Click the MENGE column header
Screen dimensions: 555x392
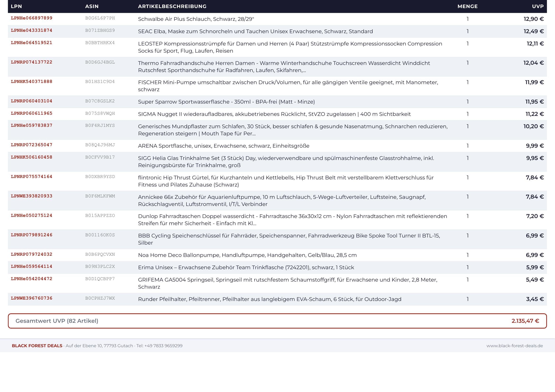click(x=467, y=6)
